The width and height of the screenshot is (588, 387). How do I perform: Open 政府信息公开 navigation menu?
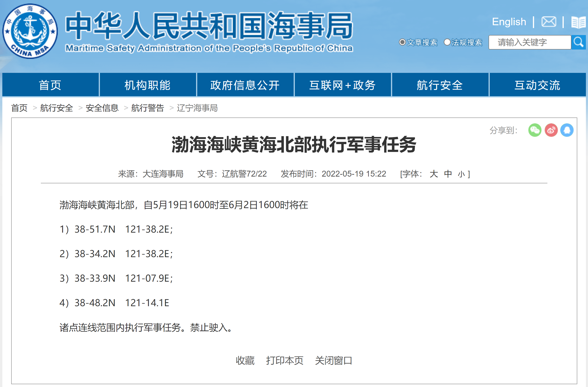(245, 85)
